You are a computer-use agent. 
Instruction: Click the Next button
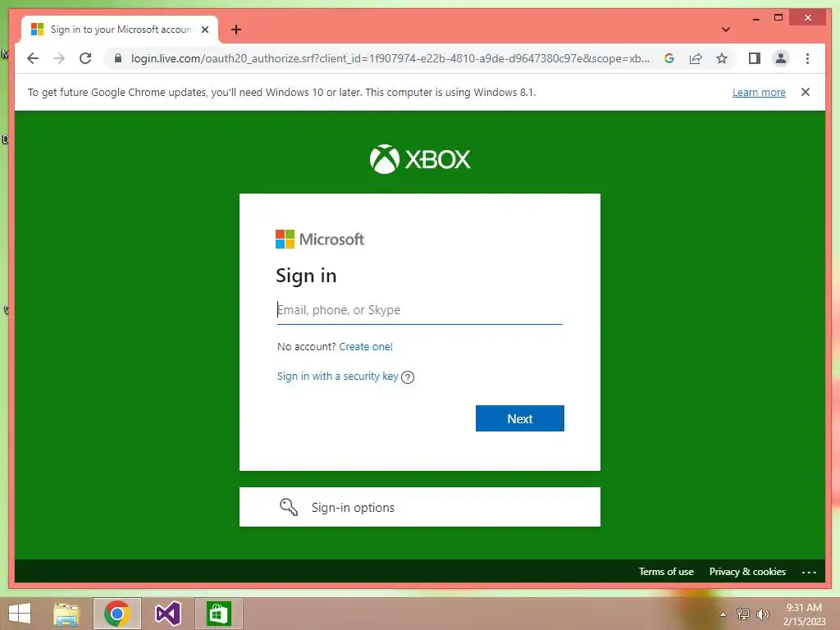519,418
